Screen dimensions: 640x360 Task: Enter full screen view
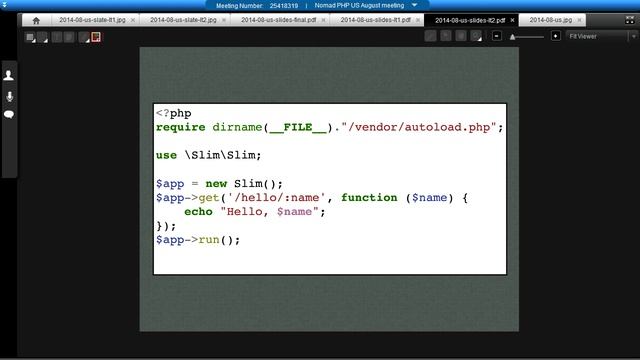[x=630, y=20]
